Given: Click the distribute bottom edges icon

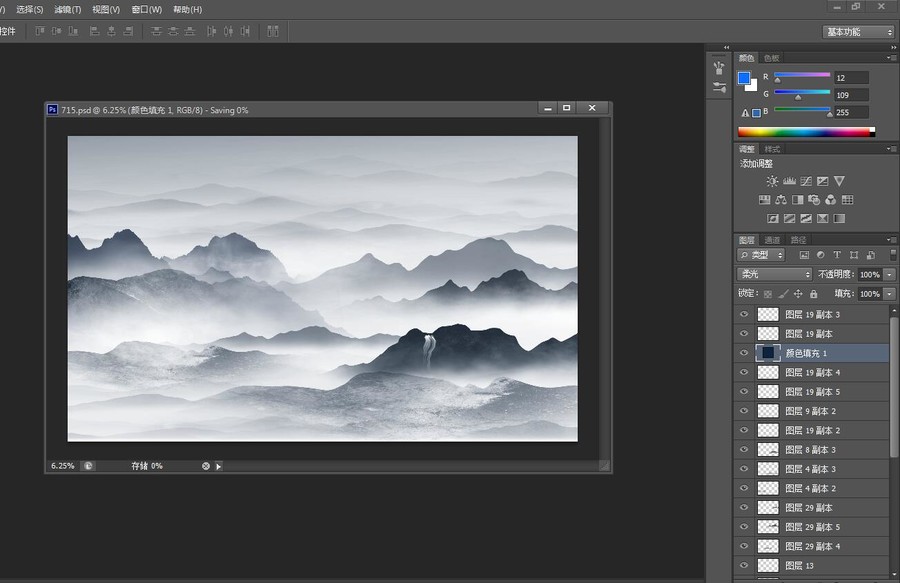Looking at the screenshot, I should coord(189,31).
